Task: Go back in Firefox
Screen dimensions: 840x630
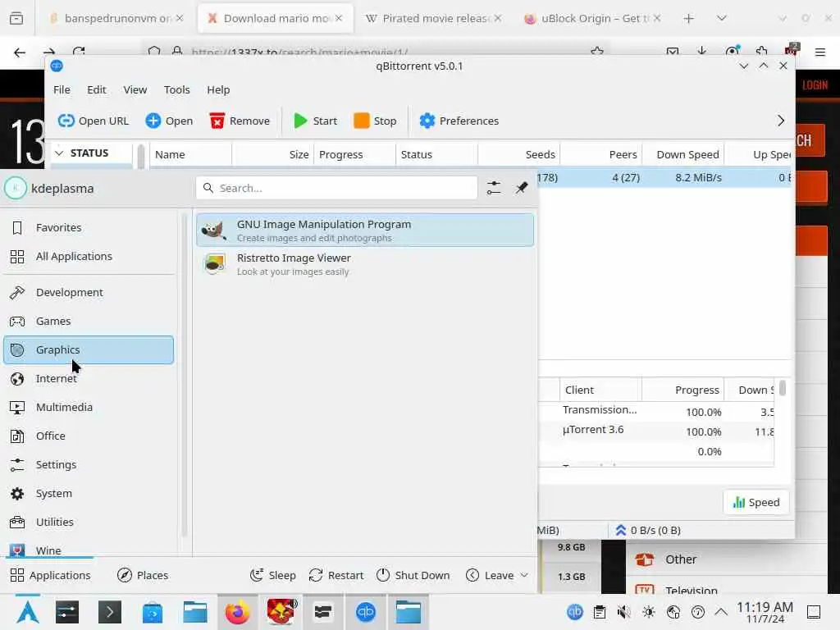Action: [x=20, y=52]
